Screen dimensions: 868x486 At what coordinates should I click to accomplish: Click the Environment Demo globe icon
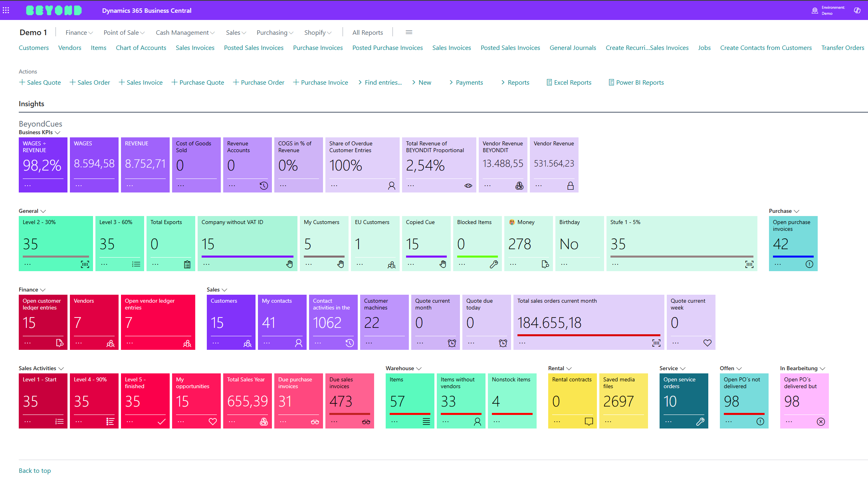coord(815,10)
